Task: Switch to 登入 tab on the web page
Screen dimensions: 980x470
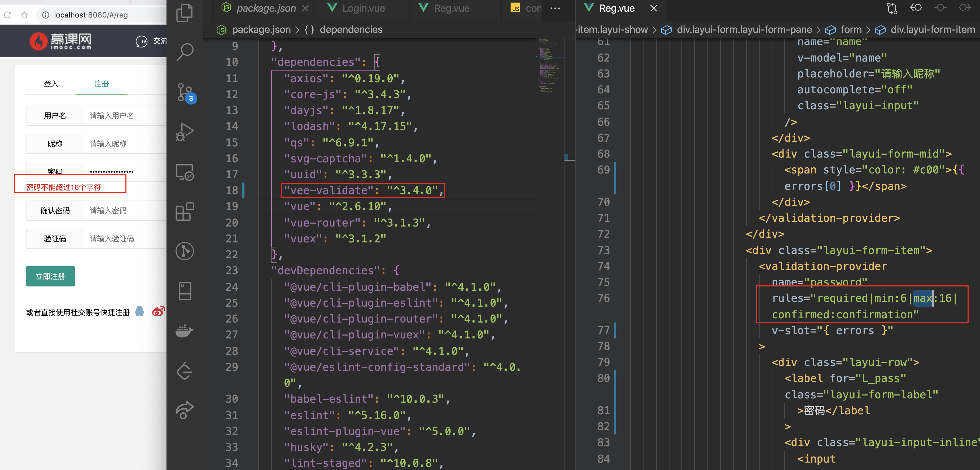Action: point(51,84)
